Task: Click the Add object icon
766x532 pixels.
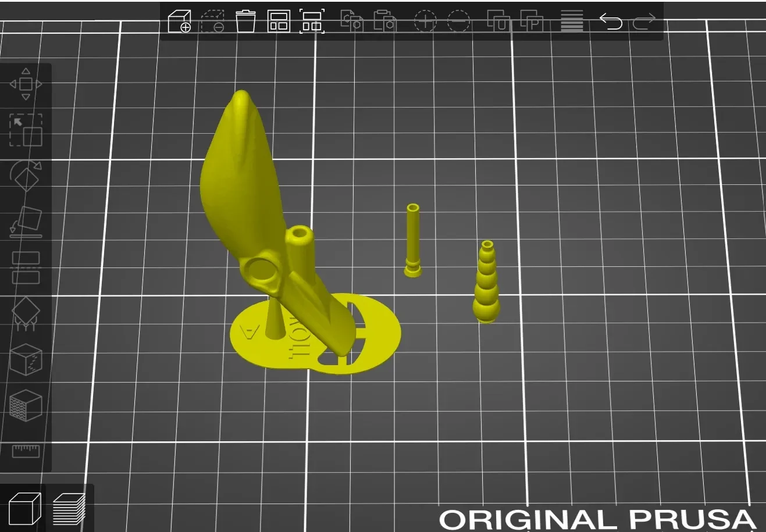Action: pos(179,22)
